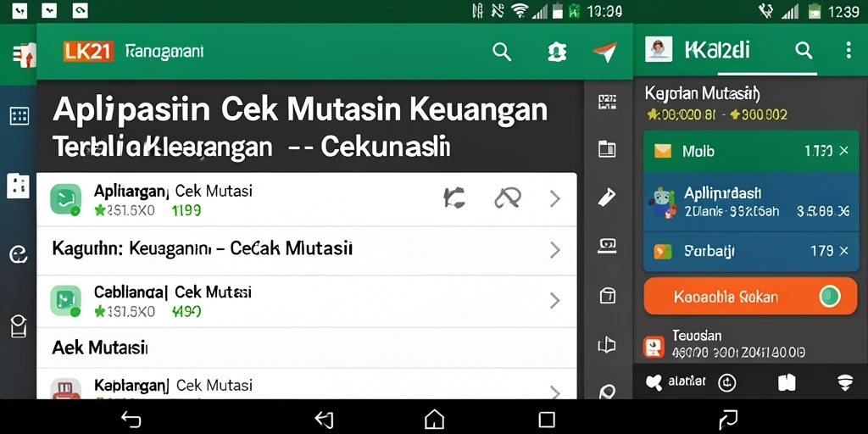This screenshot has height=434, width=868.
Task: Tap the open book icon in right toolbar
Action: click(x=607, y=346)
